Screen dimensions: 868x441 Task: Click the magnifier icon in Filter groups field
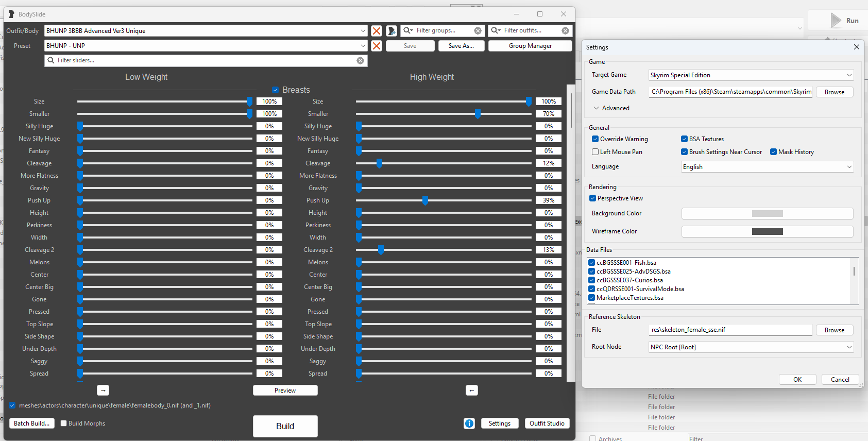tap(407, 30)
